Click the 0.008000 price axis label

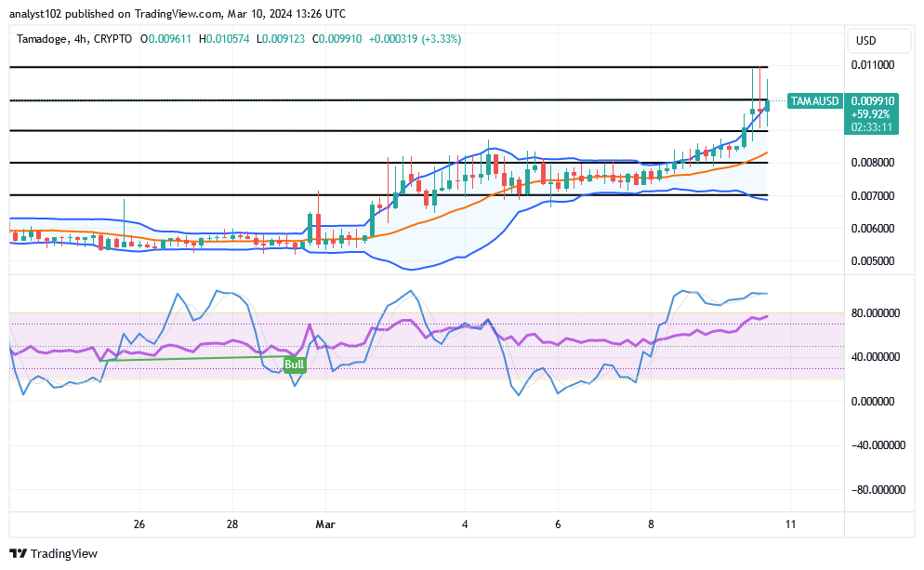coord(873,162)
